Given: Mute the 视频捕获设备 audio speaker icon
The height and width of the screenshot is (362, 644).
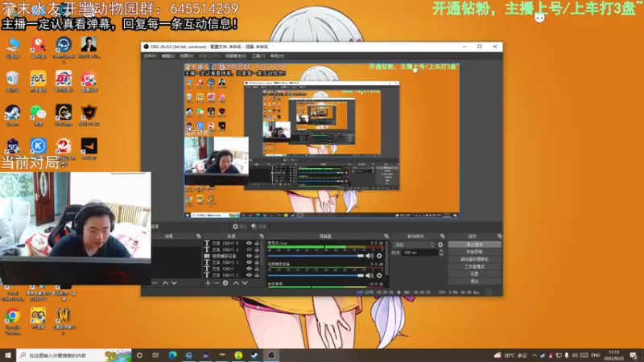Looking at the screenshot, I should click(x=369, y=275).
